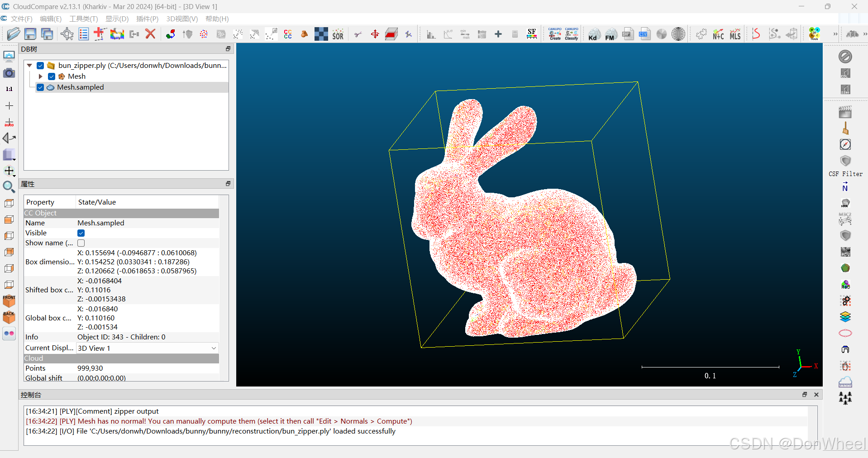Click the point picking crosshair icon

coord(67,34)
